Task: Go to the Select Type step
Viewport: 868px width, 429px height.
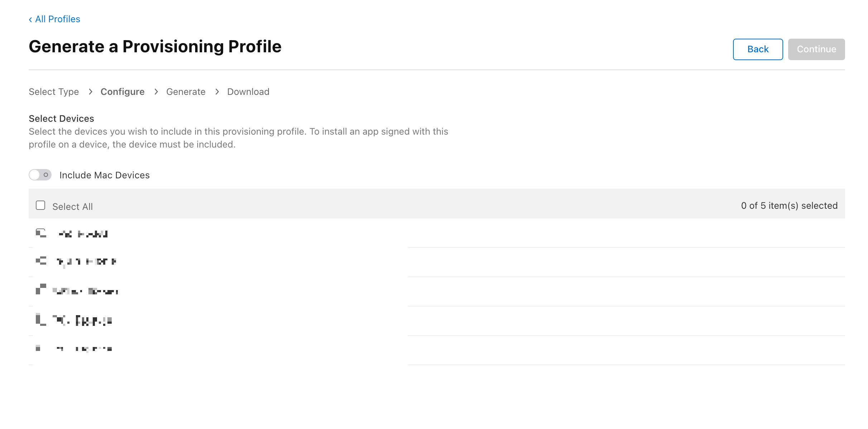Action: (54, 92)
